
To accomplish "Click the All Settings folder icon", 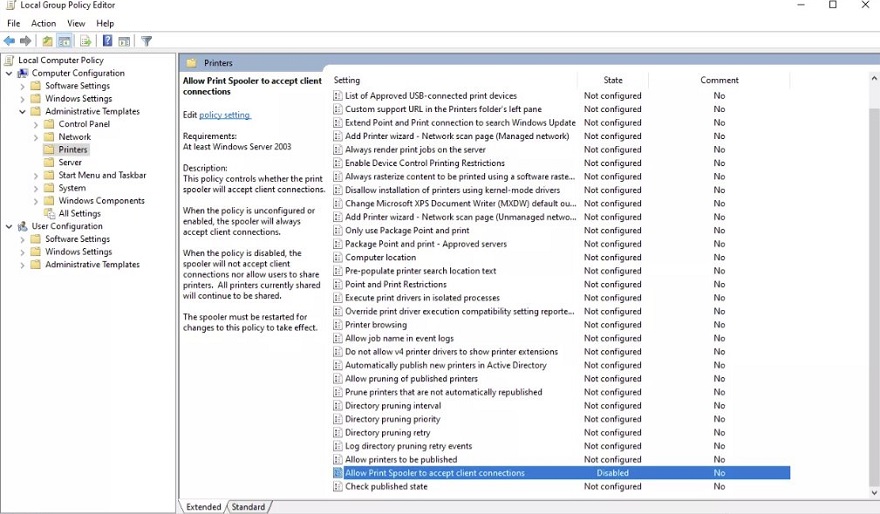I will pos(49,213).
